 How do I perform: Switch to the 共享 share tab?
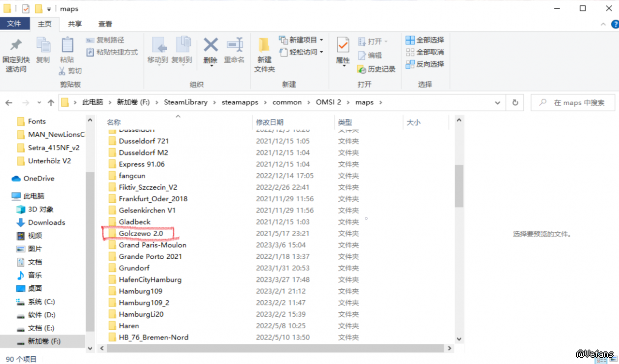click(74, 24)
